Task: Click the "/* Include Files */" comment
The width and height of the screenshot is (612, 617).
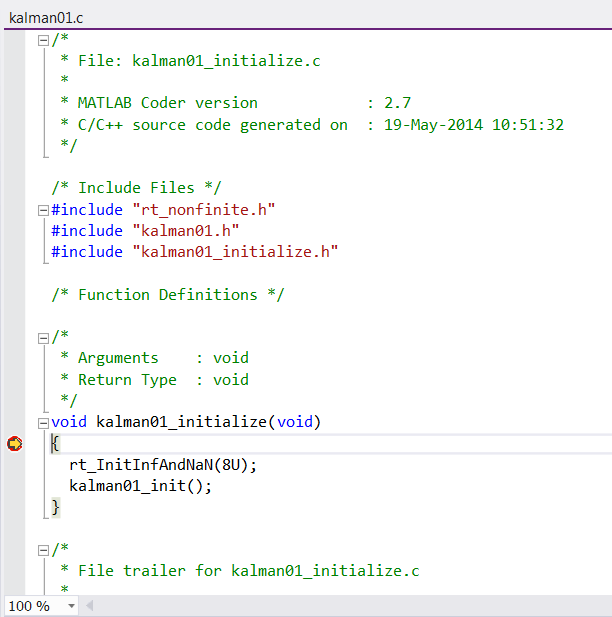Action: pos(137,188)
